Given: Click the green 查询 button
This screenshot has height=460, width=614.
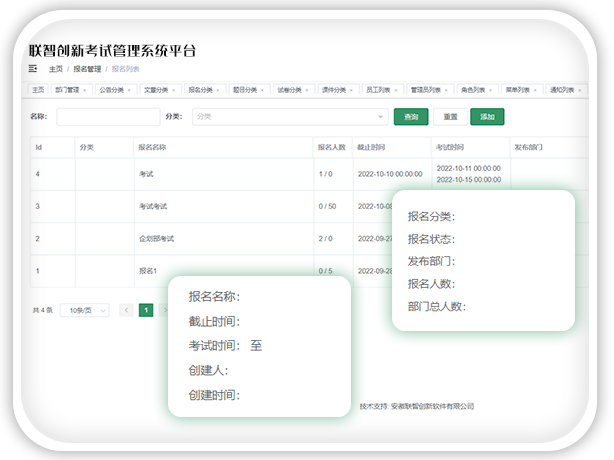Looking at the screenshot, I should tap(411, 117).
